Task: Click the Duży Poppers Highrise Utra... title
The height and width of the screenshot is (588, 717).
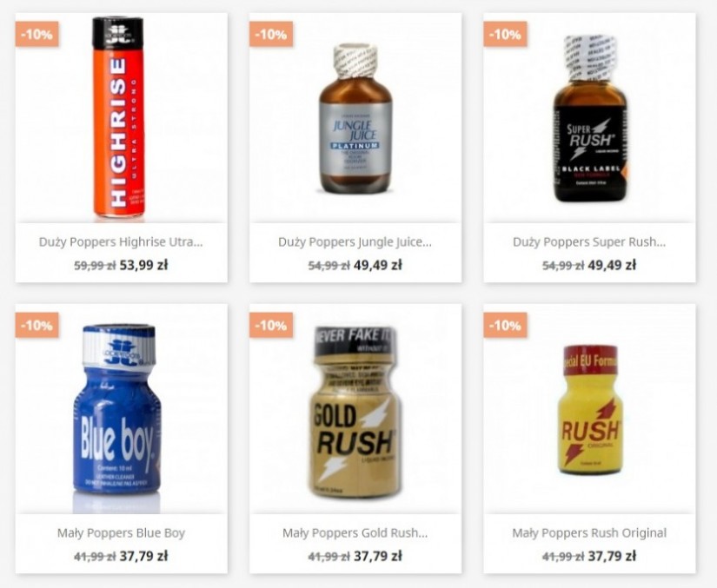Action: pyautogui.click(x=121, y=241)
